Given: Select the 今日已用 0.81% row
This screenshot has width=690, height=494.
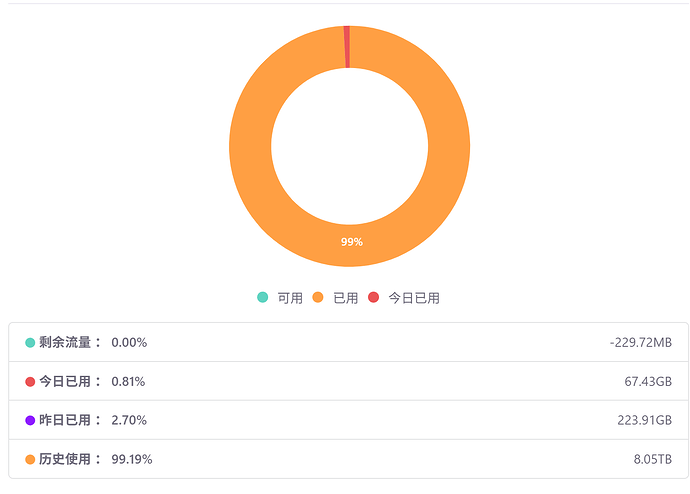Looking at the screenshot, I should [x=349, y=381].
